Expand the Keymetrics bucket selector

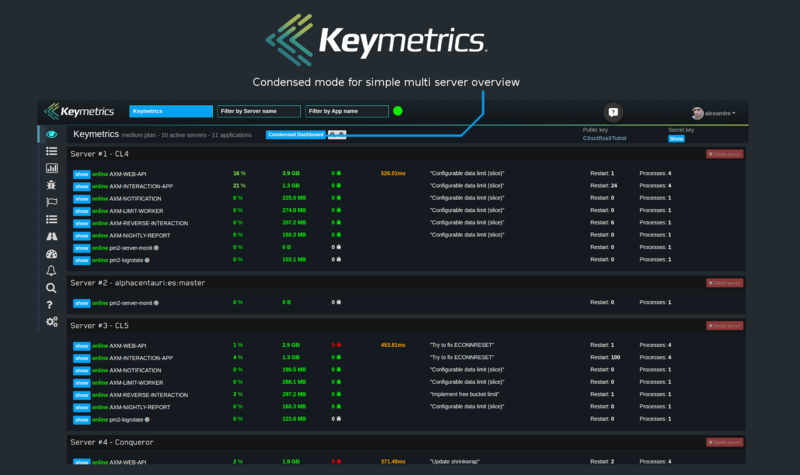point(171,111)
